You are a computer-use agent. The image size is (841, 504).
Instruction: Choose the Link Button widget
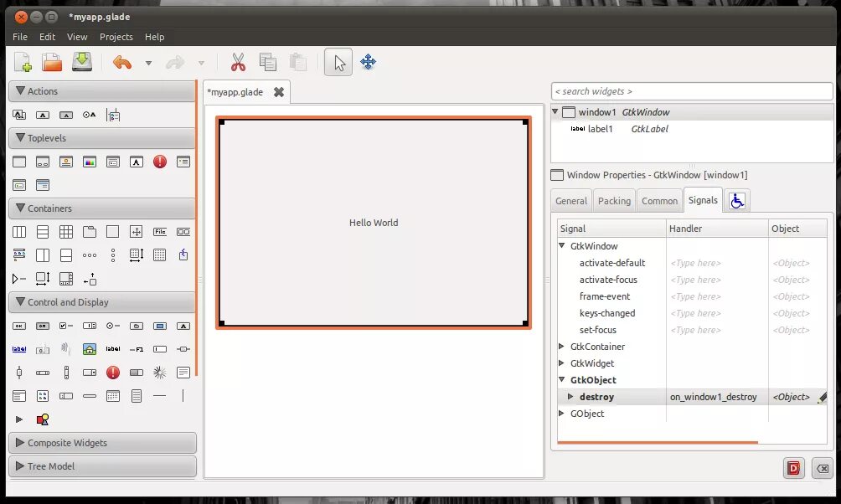click(x=18, y=349)
